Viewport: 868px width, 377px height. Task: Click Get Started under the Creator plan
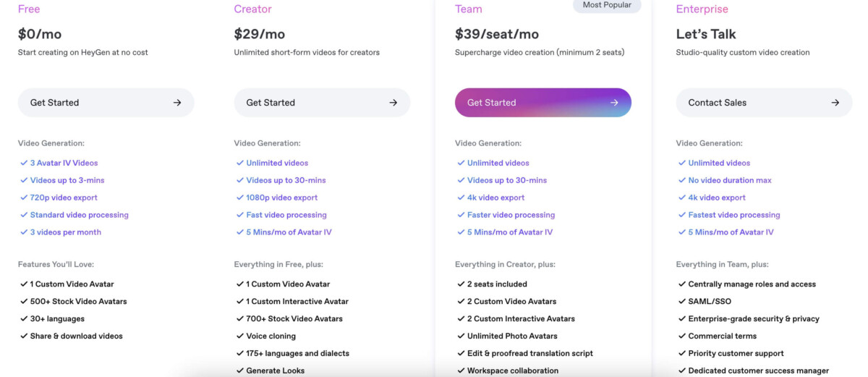[x=322, y=103]
